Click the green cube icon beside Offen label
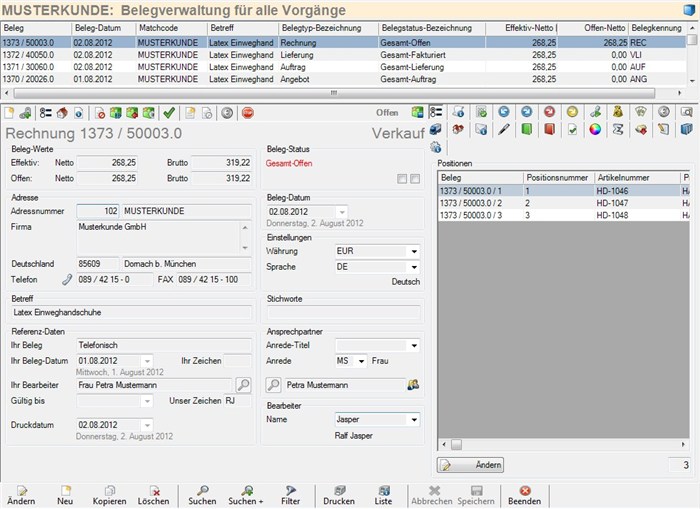 [417, 112]
